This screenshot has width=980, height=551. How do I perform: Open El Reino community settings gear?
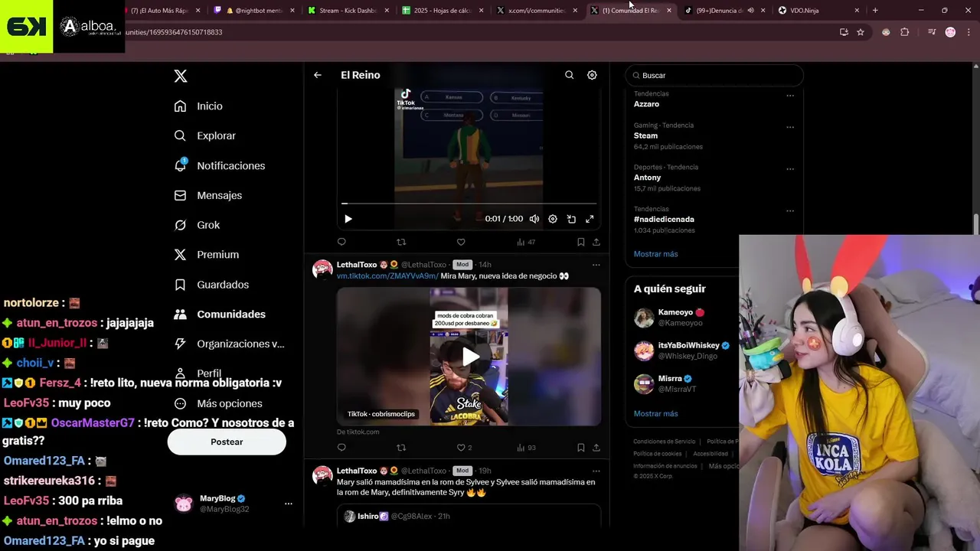point(592,75)
